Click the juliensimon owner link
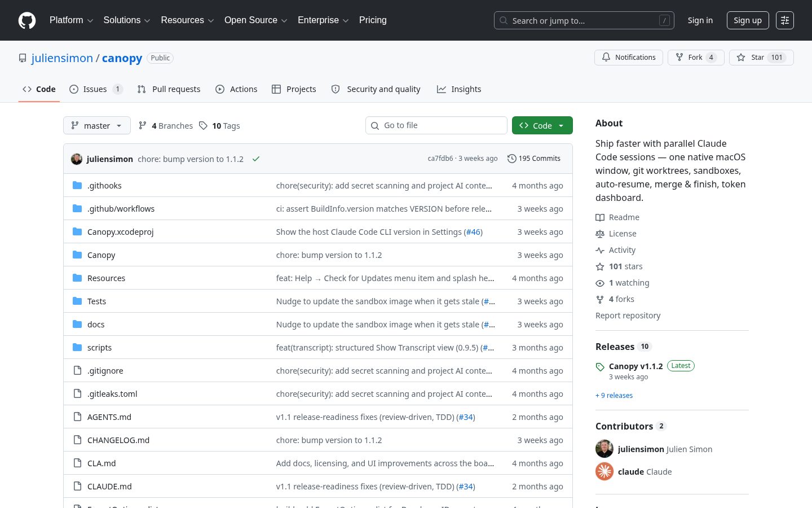Viewport: 812px width, 508px height. [x=62, y=58]
